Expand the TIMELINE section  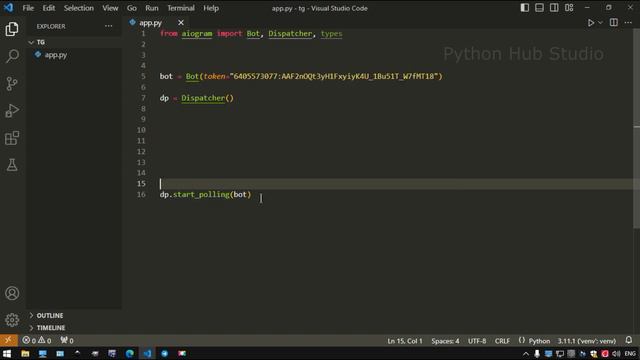51,328
